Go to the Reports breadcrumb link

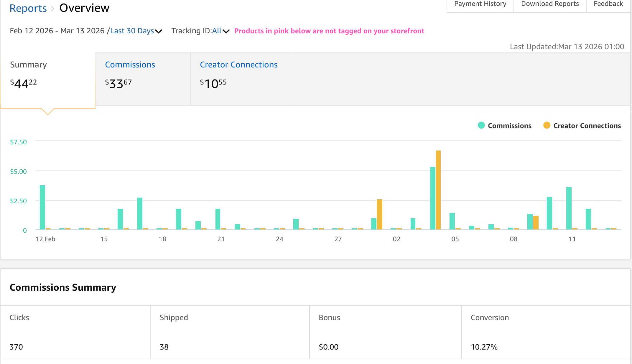tap(28, 8)
